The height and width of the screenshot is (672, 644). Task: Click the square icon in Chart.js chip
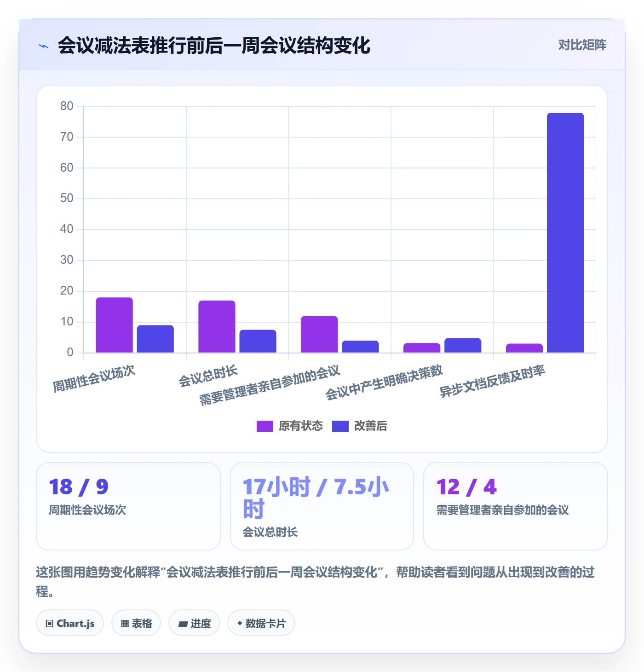coord(50,624)
